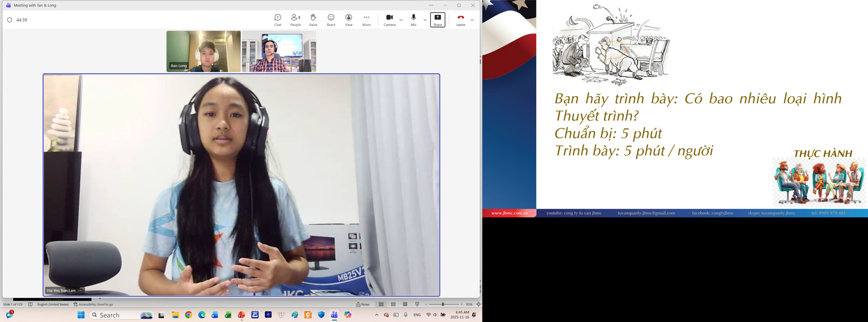Raise your hand in the meeting
Screen dimensions: 868x322
tap(313, 20)
